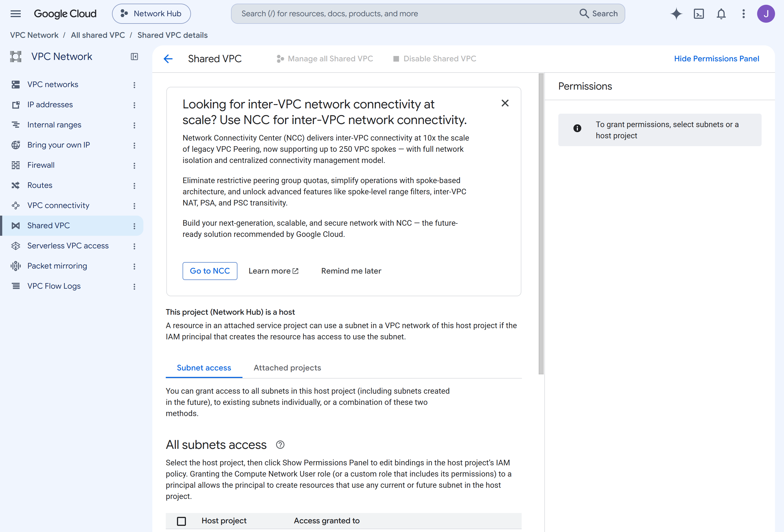This screenshot has width=784, height=532.
Task: Open more options for Serverless VPC access
Action: click(x=134, y=246)
